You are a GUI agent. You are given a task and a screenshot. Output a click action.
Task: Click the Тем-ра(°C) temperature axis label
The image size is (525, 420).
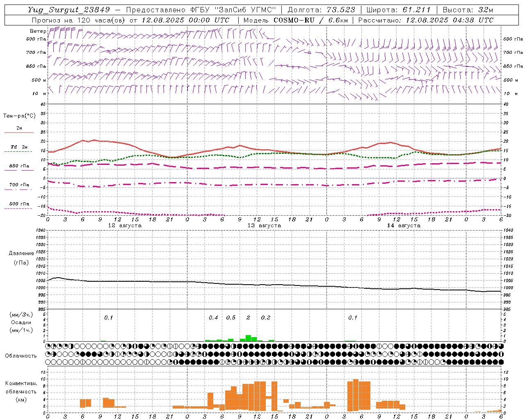[19, 116]
